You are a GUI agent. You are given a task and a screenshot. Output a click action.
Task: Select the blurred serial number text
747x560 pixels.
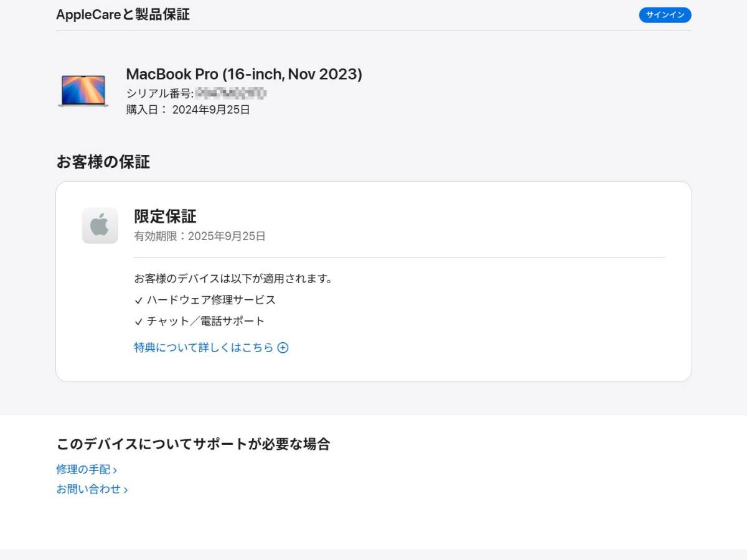pos(231,93)
